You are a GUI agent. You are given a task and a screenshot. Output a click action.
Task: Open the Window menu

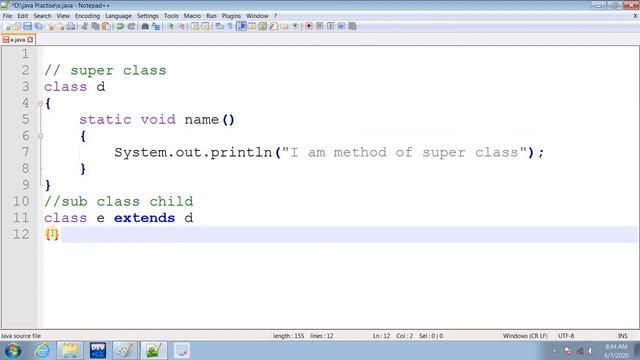(257, 16)
